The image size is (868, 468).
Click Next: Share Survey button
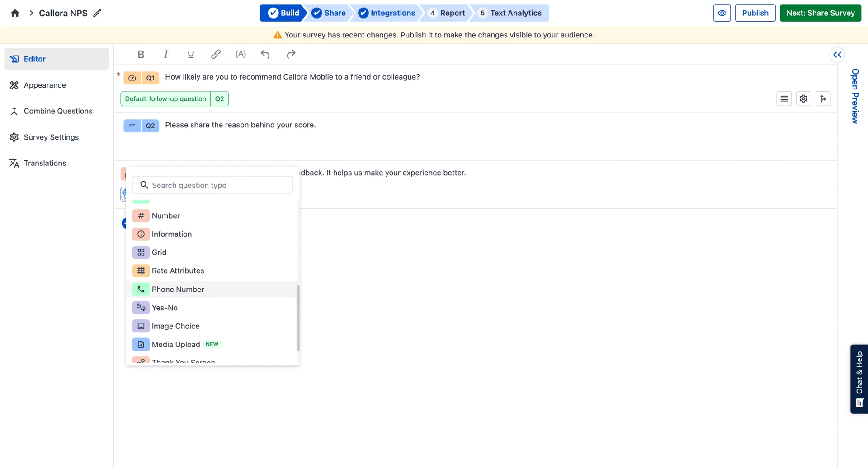(x=820, y=13)
